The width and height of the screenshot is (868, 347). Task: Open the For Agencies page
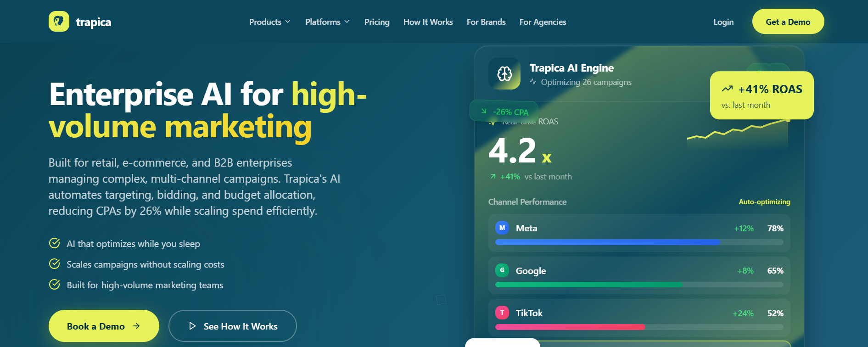click(543, 22)
